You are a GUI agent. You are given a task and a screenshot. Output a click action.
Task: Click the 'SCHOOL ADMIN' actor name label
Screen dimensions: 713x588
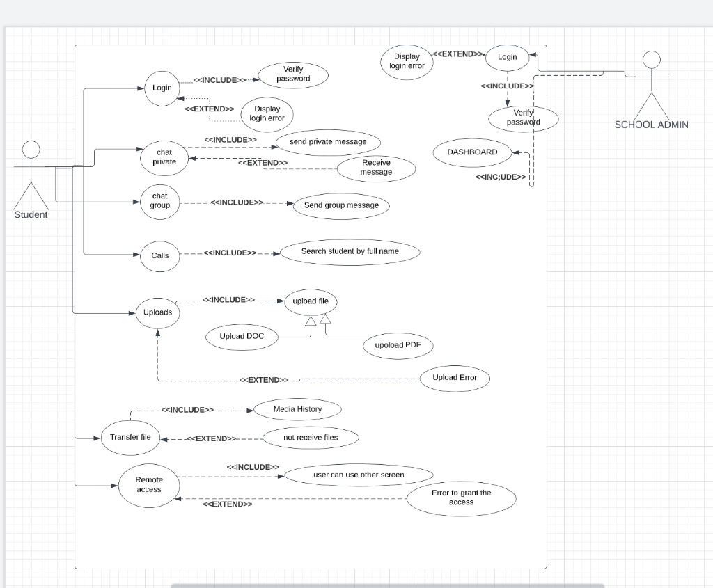click(651, 125)
